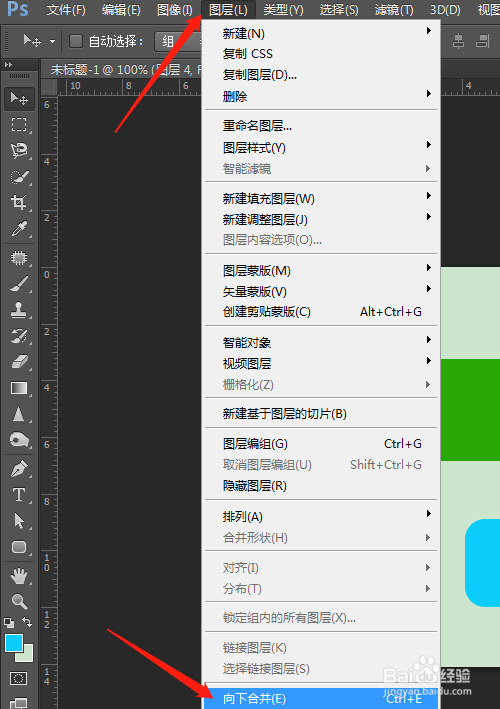Select the Spot Healing Brush tool
Viewport: 500px width, 709px height.
(19, 258)
